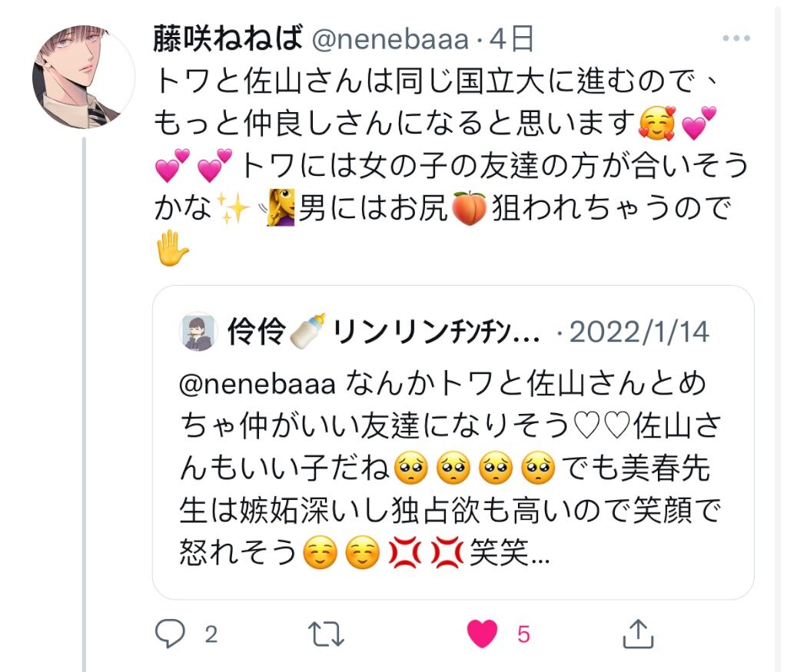The width and height of the screenshot is (787, 672).
Task: Tap the vertical thread line below avatar
Action: point(84,404)
